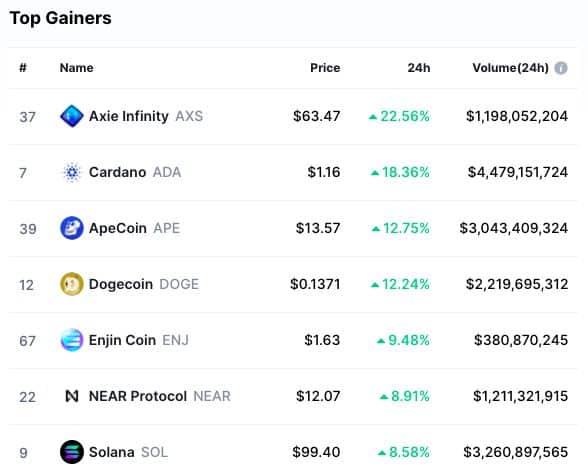Click the ApeCoin logo icon

tap(72, 228)
